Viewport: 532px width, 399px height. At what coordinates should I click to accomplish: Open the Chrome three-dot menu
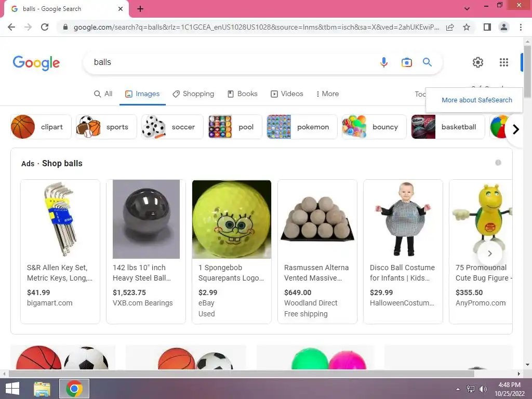pyautogui.click(x=521, y=27)
